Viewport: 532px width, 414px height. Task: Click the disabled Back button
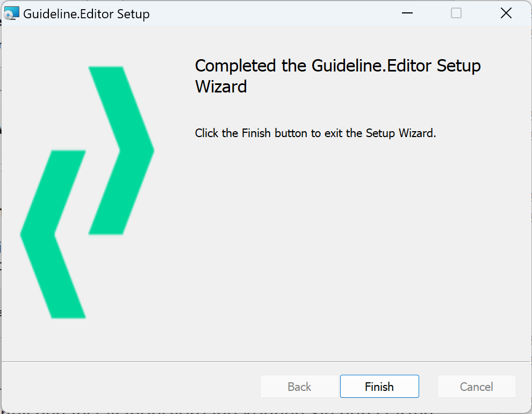tap(299, 386)
